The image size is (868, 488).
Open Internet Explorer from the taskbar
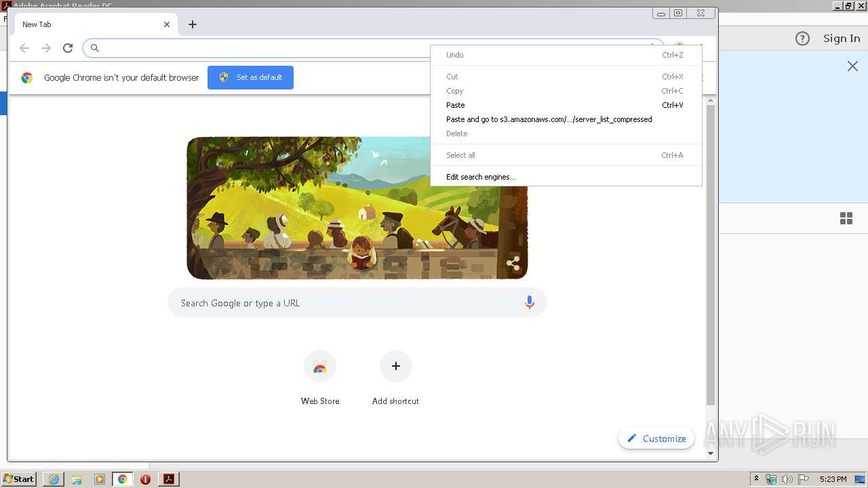[54, 479]
